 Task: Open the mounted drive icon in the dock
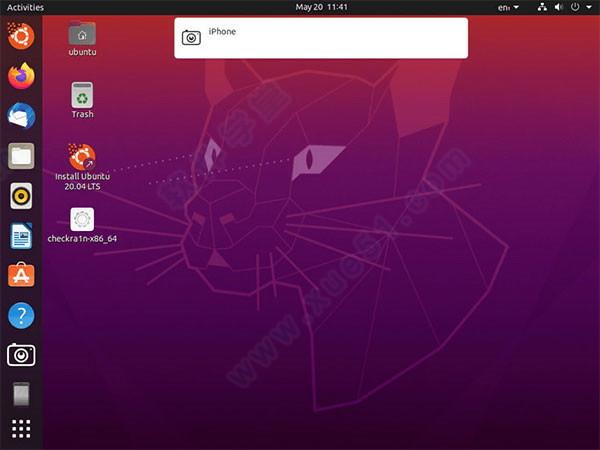point(21,394)
